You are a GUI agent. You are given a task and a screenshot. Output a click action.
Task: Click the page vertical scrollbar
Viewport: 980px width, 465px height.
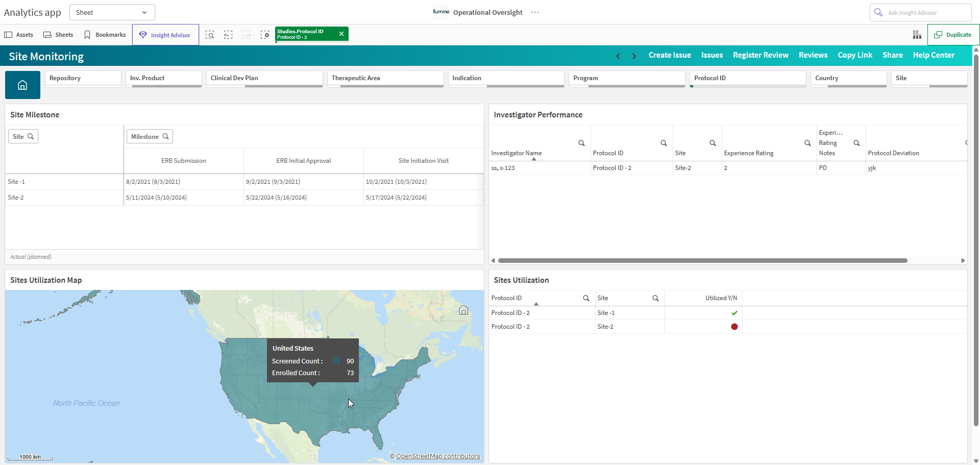point(976,240)
